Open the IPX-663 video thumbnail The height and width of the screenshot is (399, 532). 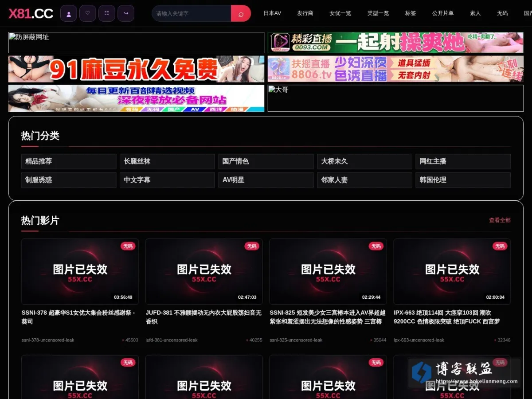(x=452, y=271)
